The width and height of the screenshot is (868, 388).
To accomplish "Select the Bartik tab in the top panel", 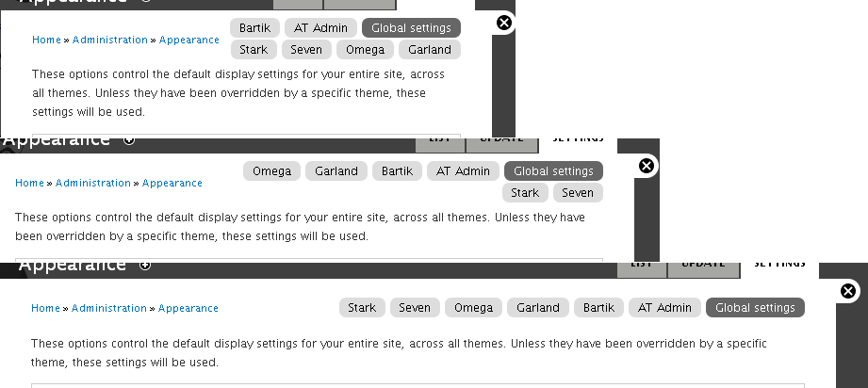I will (254, 28).
